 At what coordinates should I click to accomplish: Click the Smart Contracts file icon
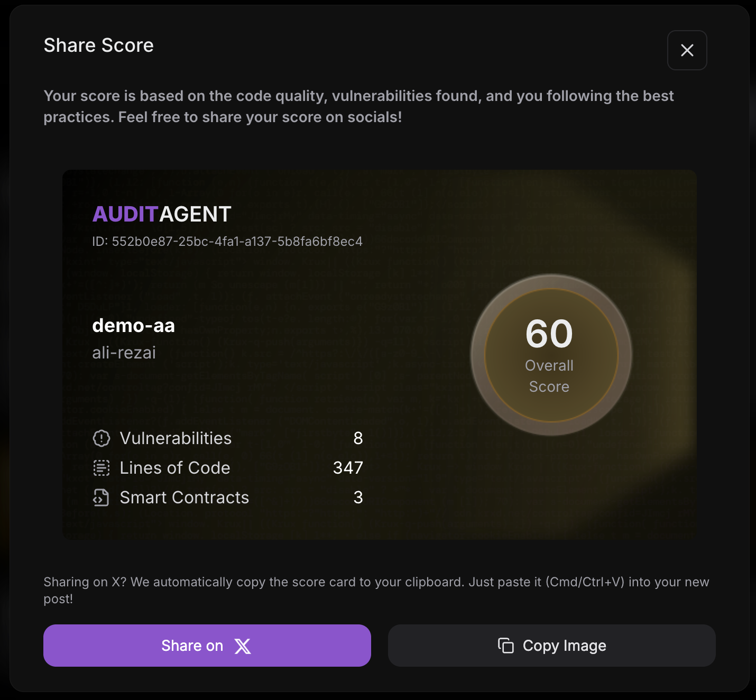(102, 498)
